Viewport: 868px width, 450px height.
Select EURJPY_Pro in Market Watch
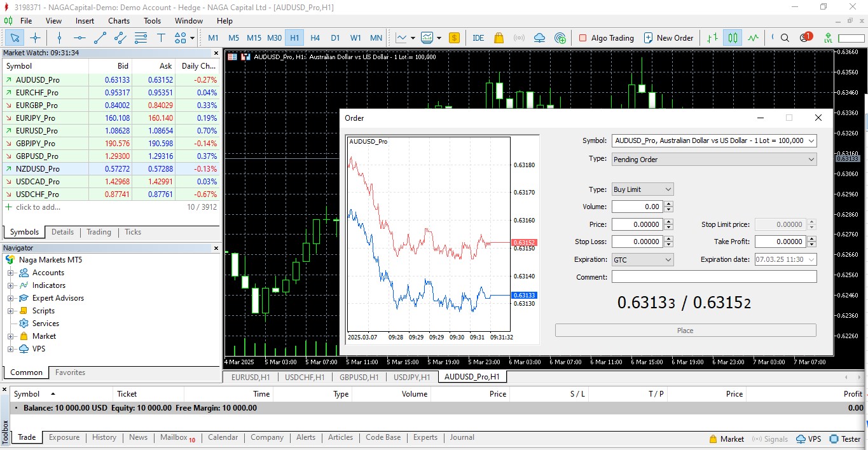(111, 118)
